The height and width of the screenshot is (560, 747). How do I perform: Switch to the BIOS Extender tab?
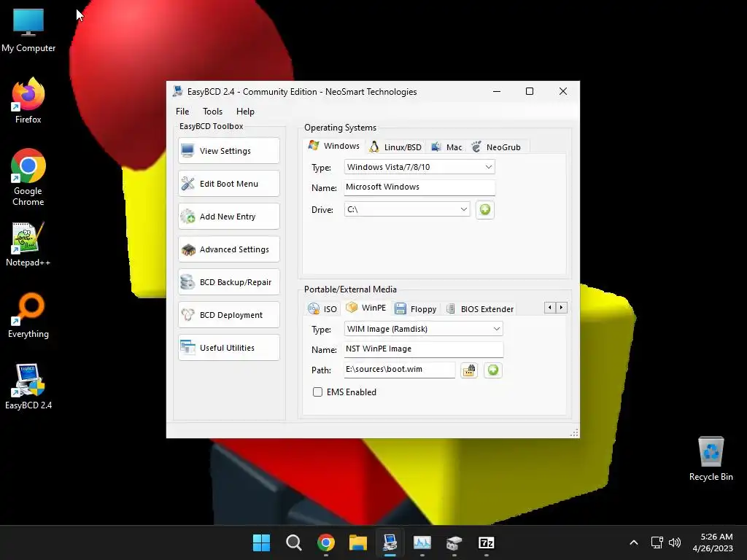(480, 309)
